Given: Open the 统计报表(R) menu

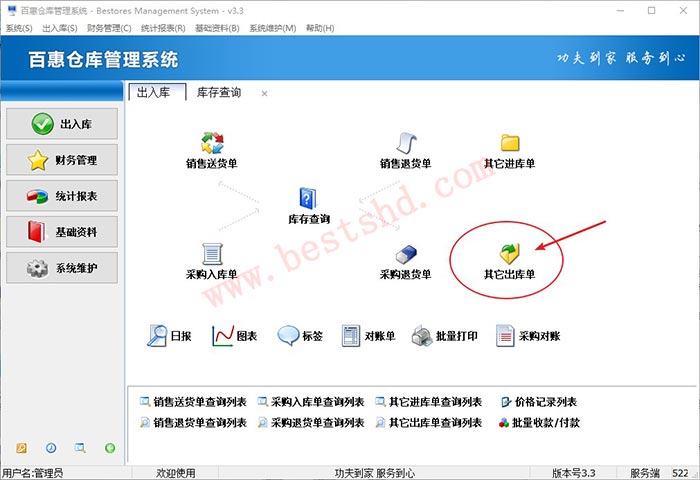Looking at the screenshot, I should tap(163, 28).
